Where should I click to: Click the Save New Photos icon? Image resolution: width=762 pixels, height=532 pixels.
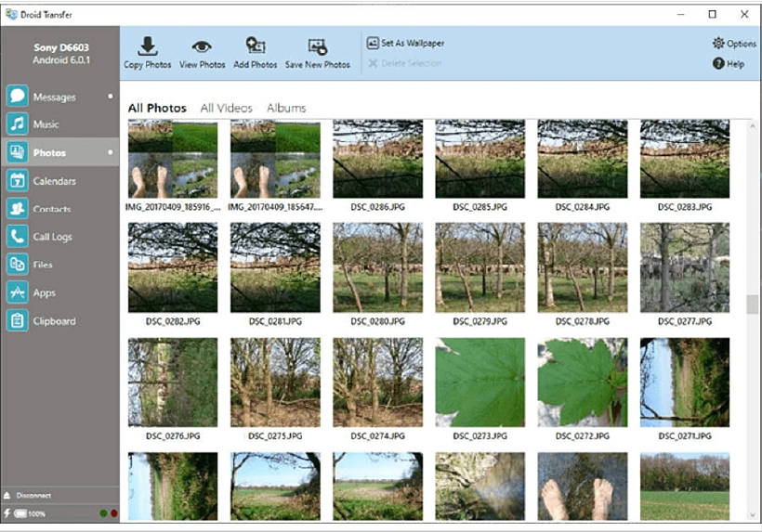click(x=317, y=46)
